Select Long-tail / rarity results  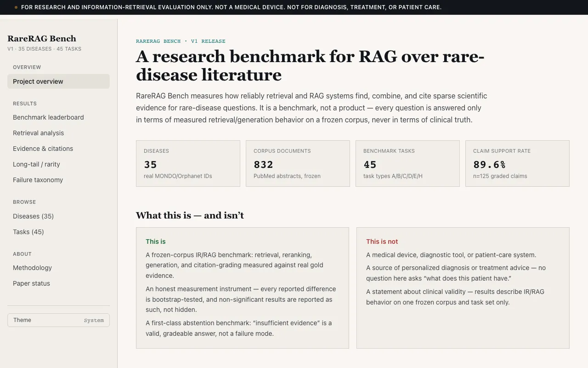[58, 164]
